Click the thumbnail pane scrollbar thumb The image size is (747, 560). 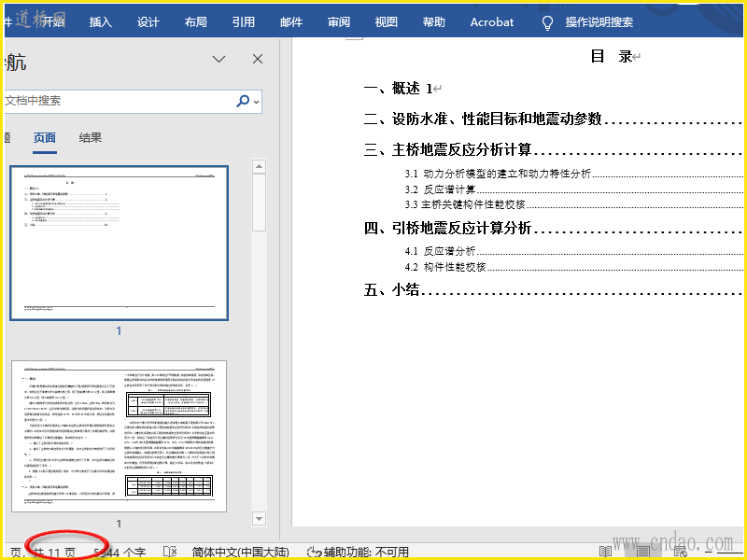tap(260, 203)
